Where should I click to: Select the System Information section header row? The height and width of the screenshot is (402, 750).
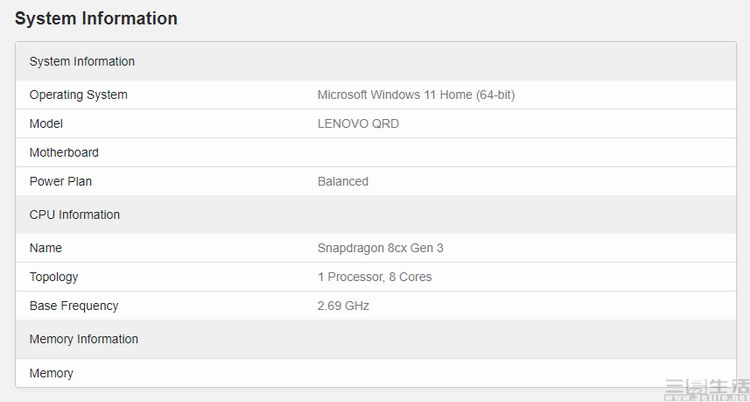(x=375, y=61)
